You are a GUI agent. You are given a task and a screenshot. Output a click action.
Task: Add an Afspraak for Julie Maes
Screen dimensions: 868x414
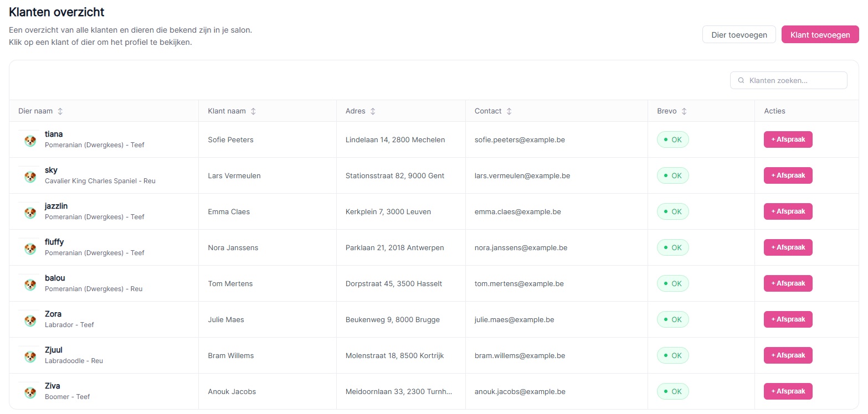(788, 319)
